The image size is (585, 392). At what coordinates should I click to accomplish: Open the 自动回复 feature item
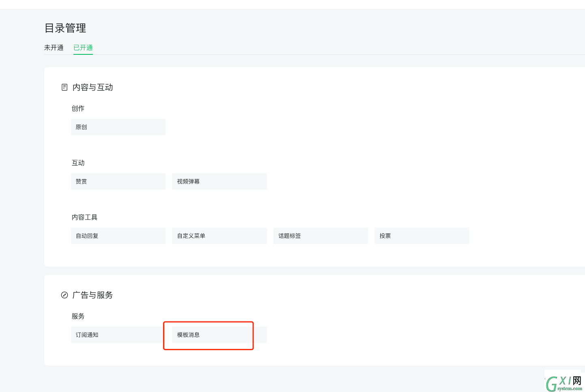(118, 236)
